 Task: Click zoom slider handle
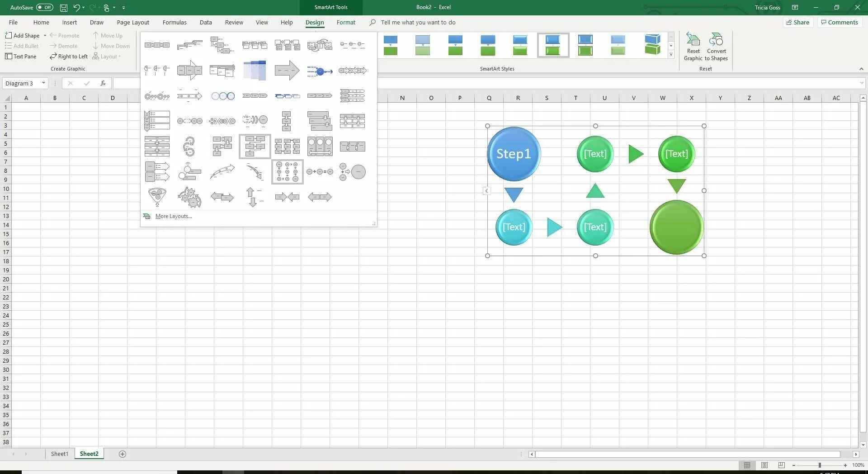(x=820, y=465)
